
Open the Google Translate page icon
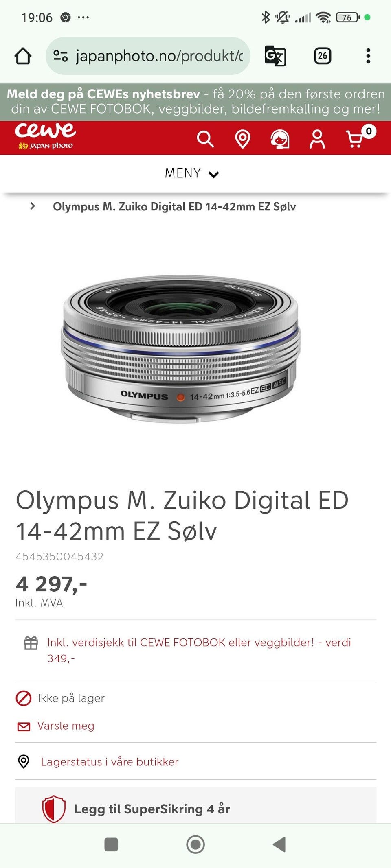(275, 56)
